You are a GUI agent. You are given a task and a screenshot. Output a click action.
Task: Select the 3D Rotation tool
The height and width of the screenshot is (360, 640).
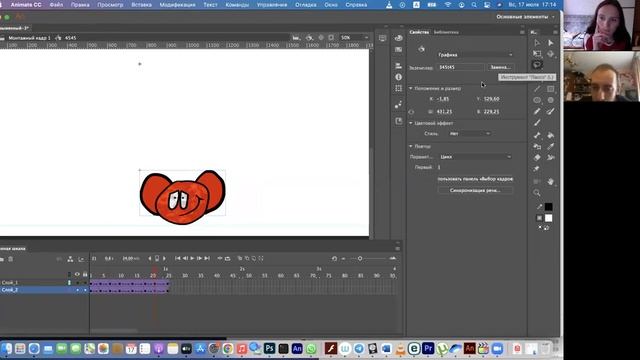click(x=551, y=54)
